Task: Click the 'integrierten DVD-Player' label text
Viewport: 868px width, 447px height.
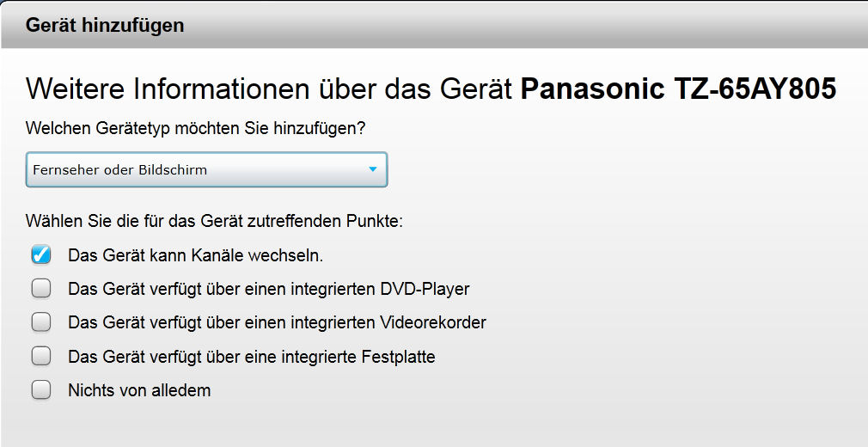Action: point(268,289)
